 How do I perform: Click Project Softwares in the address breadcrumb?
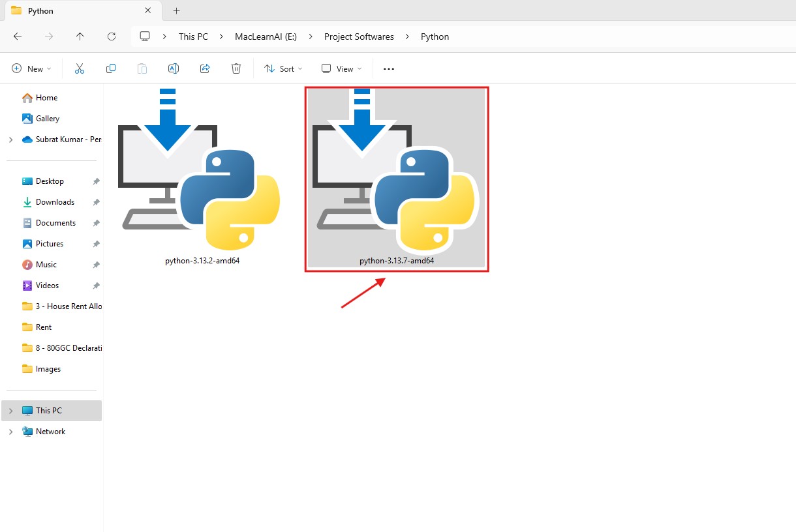click(x=359, y=37)
